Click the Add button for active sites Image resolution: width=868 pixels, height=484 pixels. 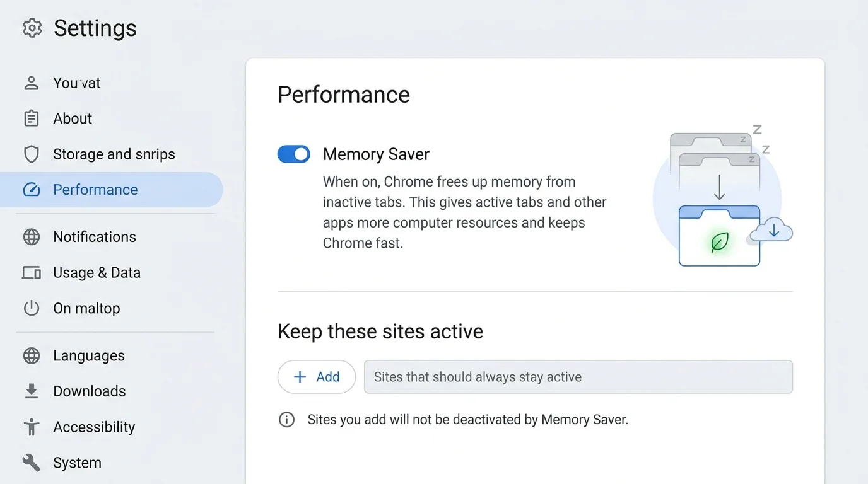(x=317, y=377)
